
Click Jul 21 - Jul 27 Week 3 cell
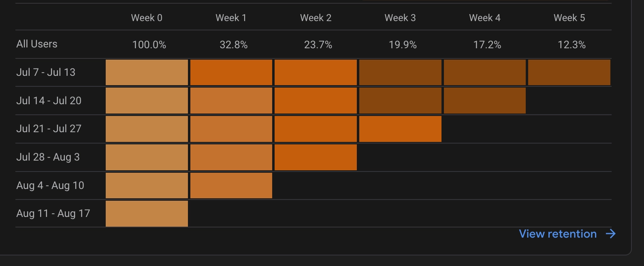(x=400, y=129)
